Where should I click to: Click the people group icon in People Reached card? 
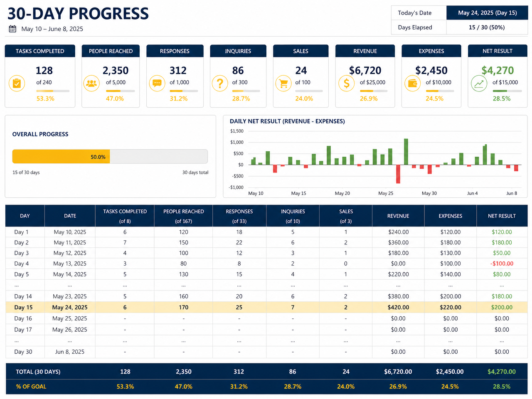[91, 84]
